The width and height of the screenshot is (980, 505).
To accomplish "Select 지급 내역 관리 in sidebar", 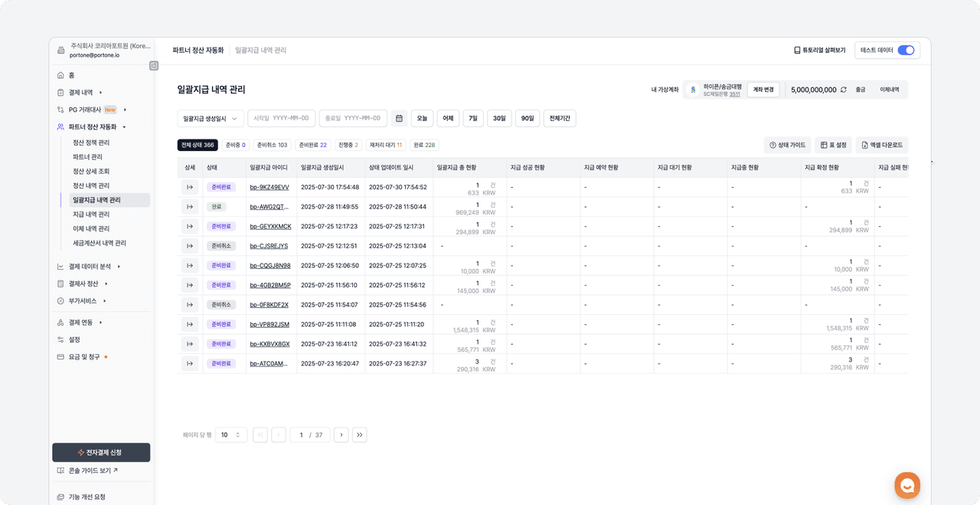I will [x=91, y=215].
